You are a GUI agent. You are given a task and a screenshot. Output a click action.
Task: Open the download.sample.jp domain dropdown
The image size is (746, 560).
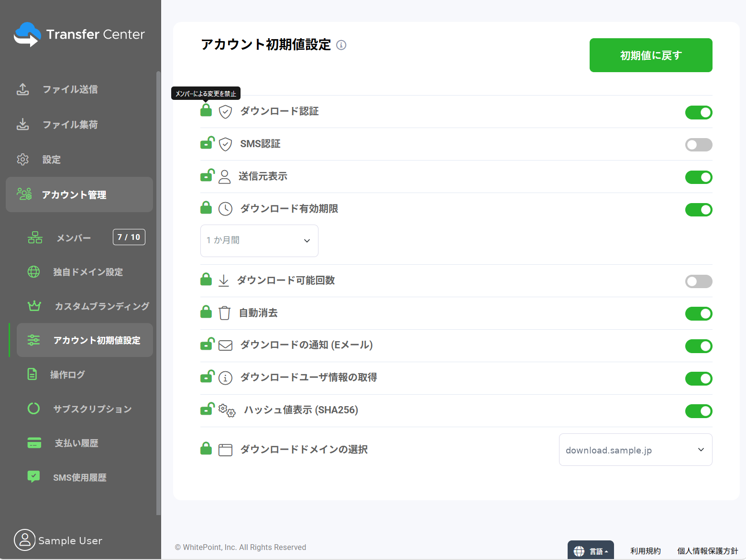636,450
